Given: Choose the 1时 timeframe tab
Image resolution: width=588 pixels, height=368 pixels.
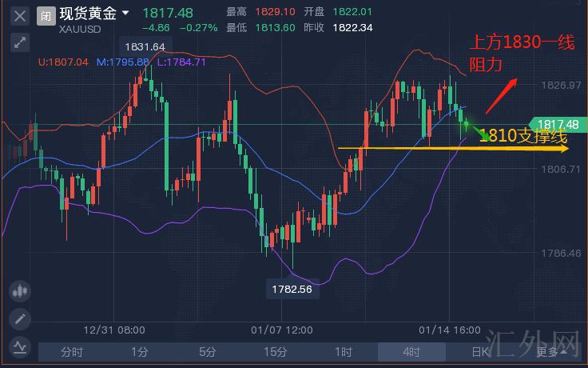Looking at the screenshot, I should pyautogui.click(x=344, y=351).
